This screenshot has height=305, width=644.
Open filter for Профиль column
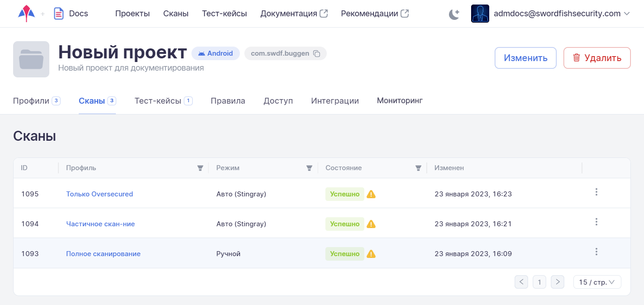[x=200, y=168]
